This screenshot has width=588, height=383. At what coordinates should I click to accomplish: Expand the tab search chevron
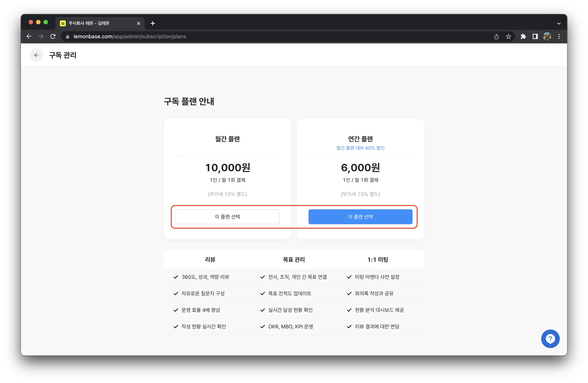pyautogui.click(x=559, y=23)
